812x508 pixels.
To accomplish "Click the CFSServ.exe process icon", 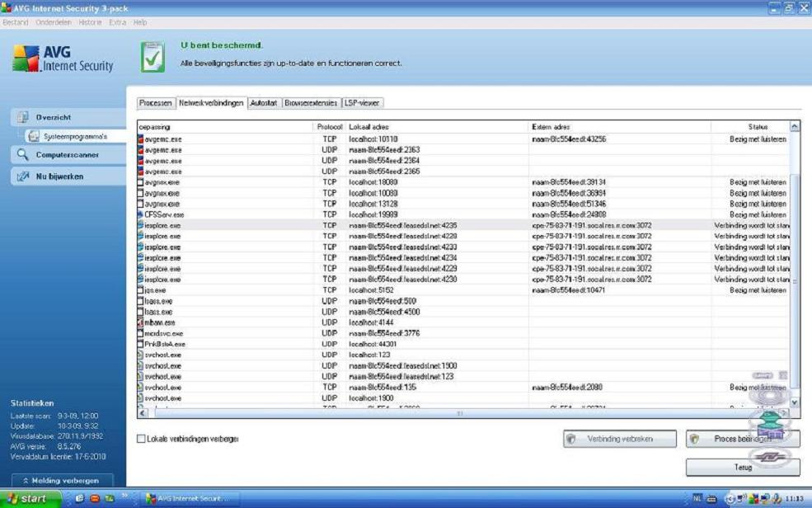I will pos(140,214).
